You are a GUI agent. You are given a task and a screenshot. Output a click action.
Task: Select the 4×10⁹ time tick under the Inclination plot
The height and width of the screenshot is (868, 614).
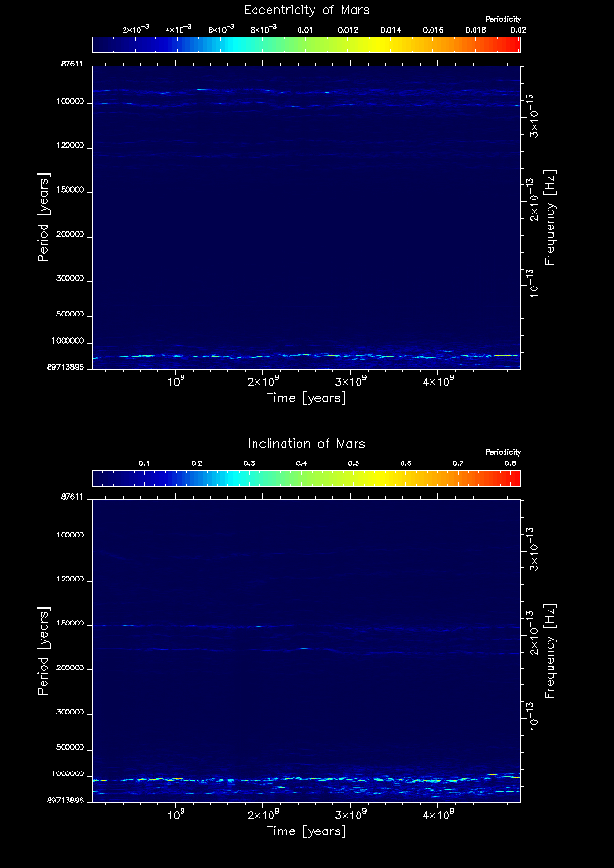click(x=437, y=815)
